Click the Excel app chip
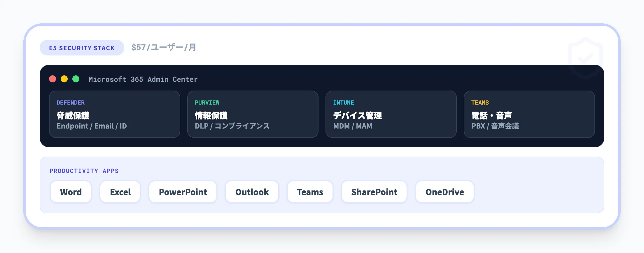The image size is (644, 253). [120, 192]
